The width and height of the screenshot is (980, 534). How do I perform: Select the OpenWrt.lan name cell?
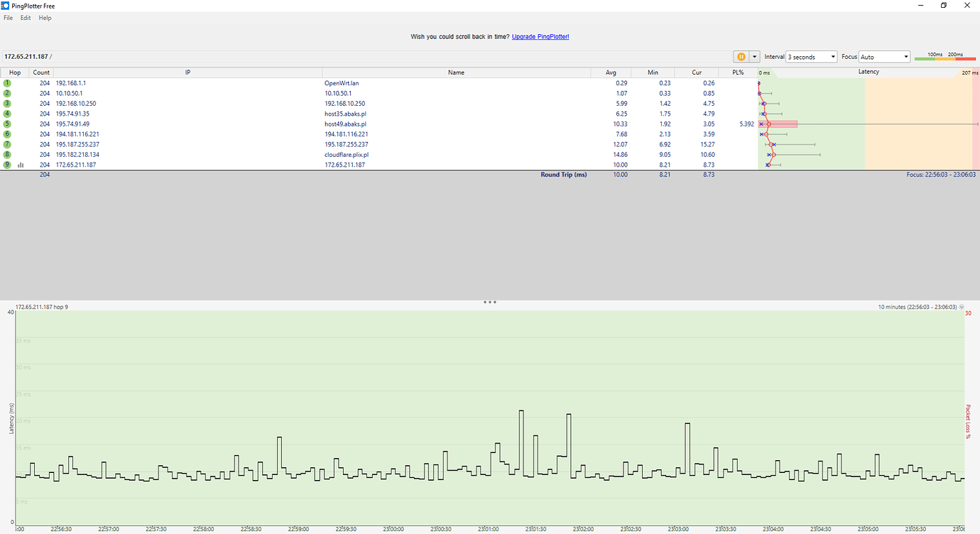point(342,83)
